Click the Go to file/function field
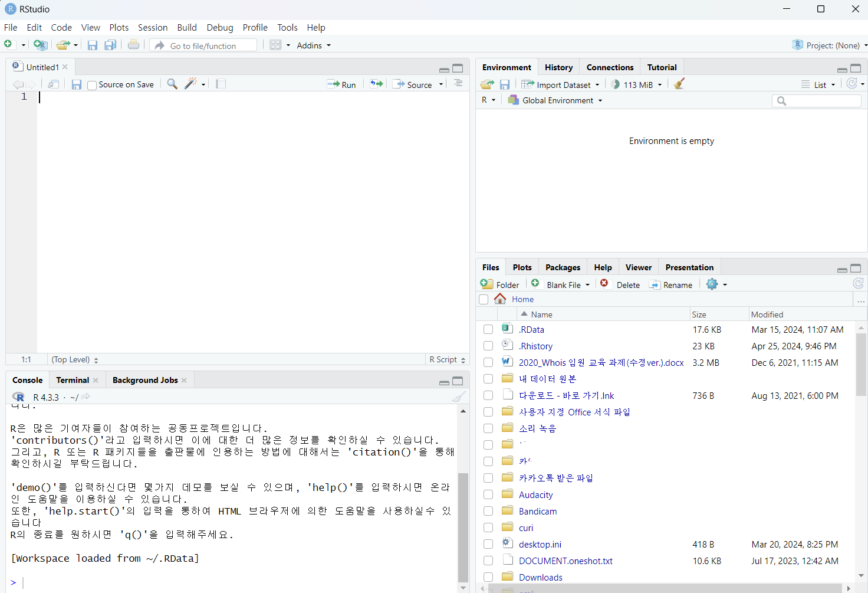868x593 pixels. (203, 45)
